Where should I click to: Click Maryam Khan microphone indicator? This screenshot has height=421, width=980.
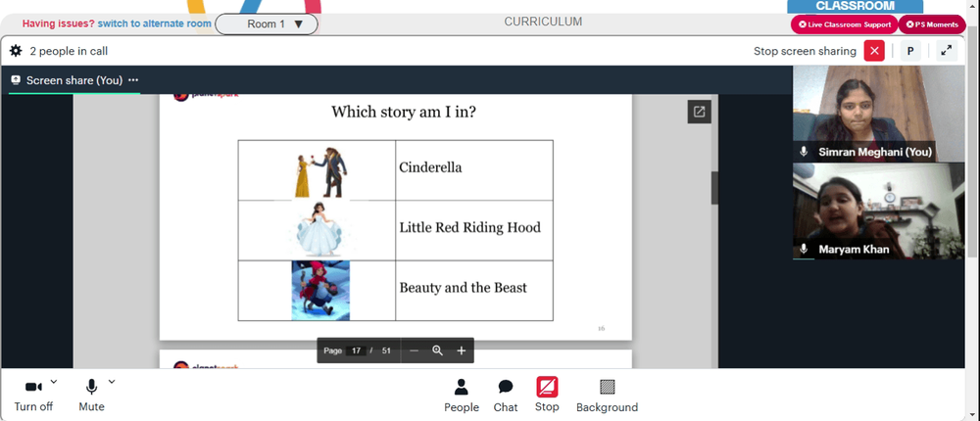(805, 250)
